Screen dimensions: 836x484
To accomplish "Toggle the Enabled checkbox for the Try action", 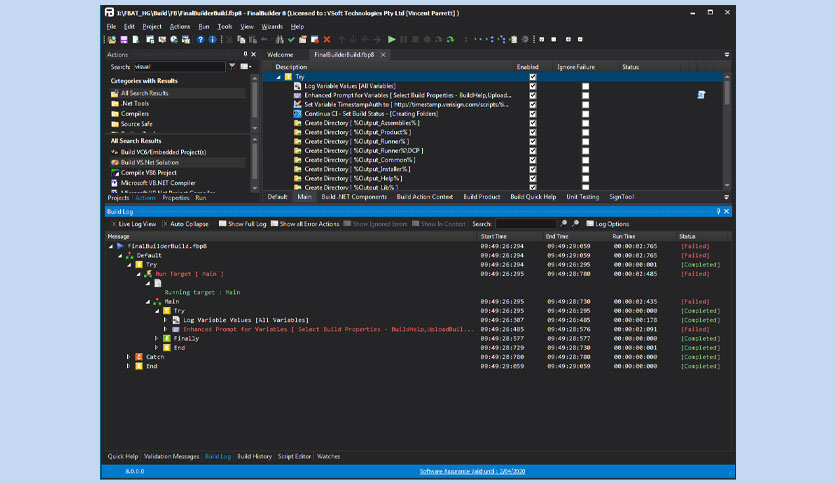I will tap(533, 77).
